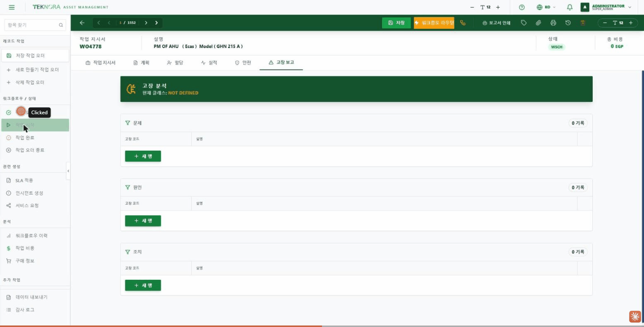The height and width of the screenshot is (327, 644).
Task: Click 0 기록 badge in 문제 section
Action: (x=578, y=123)
